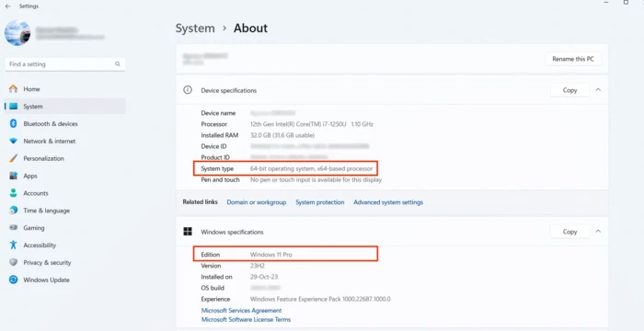Click the Device specifications info icon
Image resolution: width=644 pixels, height=331 pixels.
(188, 90)
